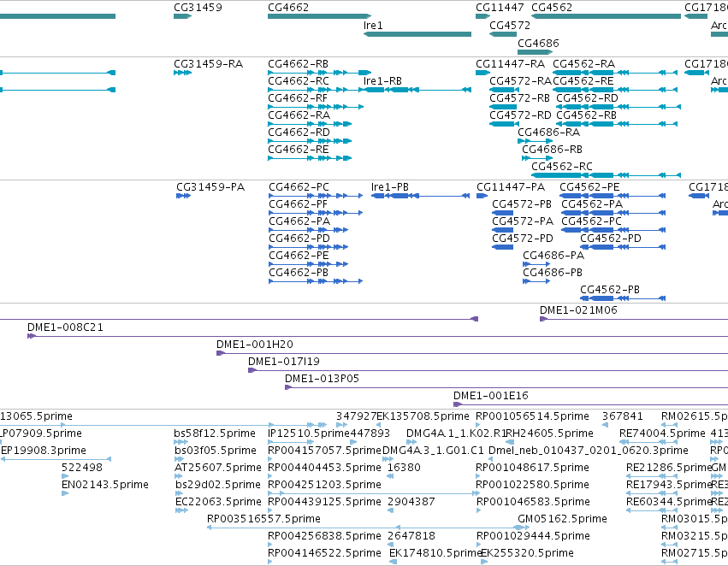Select transcript CG4686-RA
Image resolution: width=728 pixels, height=566 pixels.
coord(549,133)
